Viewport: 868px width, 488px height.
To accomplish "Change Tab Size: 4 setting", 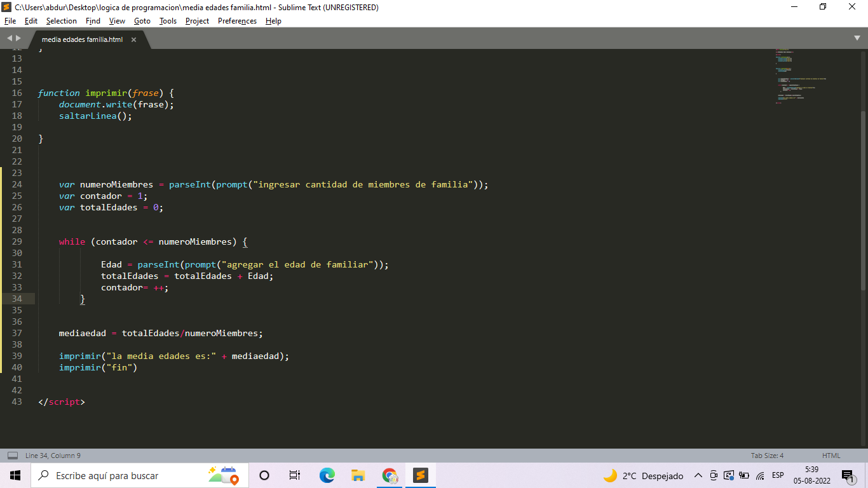I will click(767, 456).
